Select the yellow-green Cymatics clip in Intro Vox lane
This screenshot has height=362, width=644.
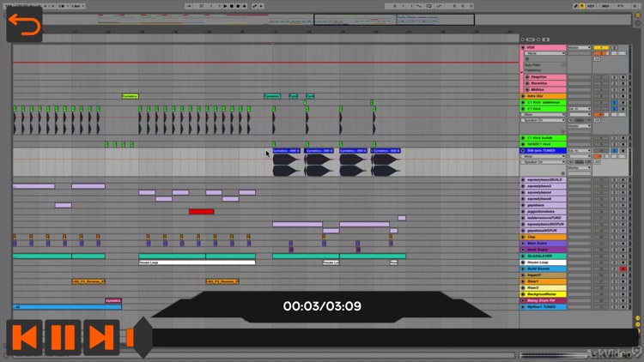131,96
